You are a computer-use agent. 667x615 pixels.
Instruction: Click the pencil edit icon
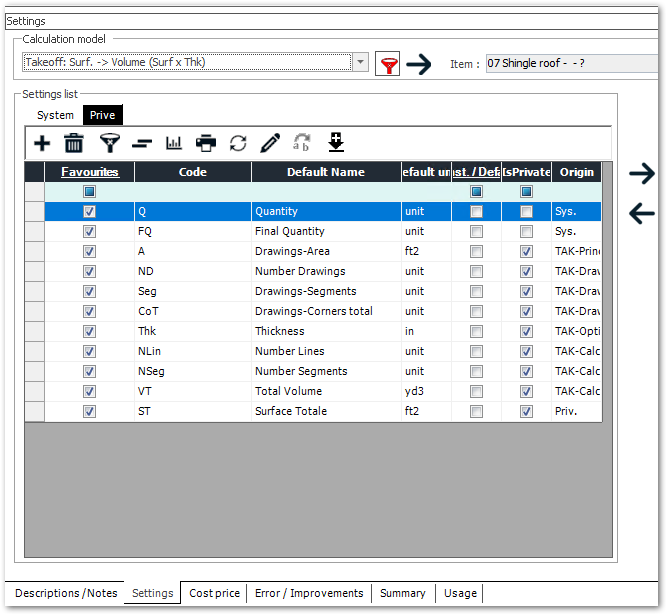coord(270,143)
